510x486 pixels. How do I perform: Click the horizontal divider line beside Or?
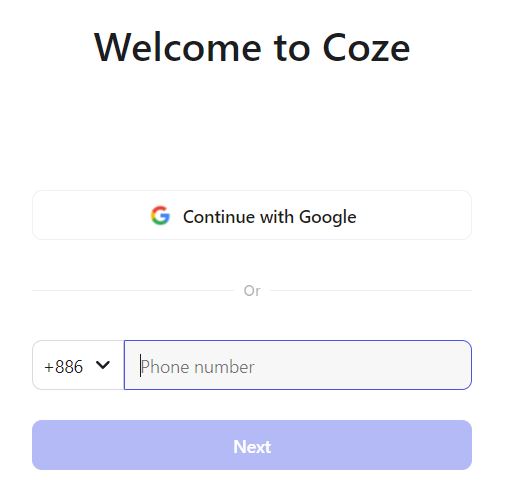(x=133, y=290)
